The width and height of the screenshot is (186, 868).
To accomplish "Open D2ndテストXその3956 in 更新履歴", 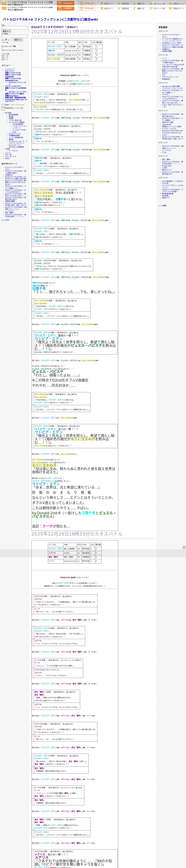I will 173,62.
